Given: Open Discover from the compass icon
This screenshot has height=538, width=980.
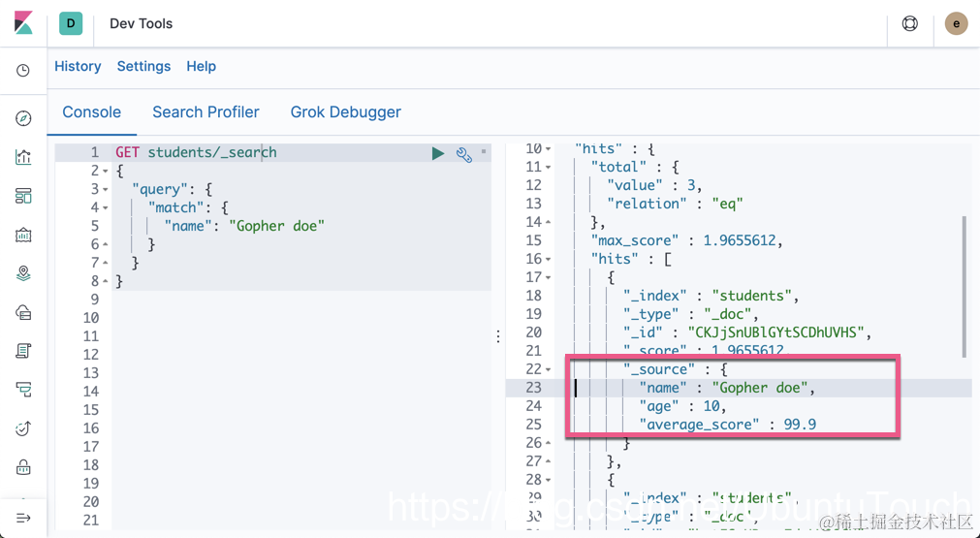Looking at the screenshot, I should (x=23, y=118).
